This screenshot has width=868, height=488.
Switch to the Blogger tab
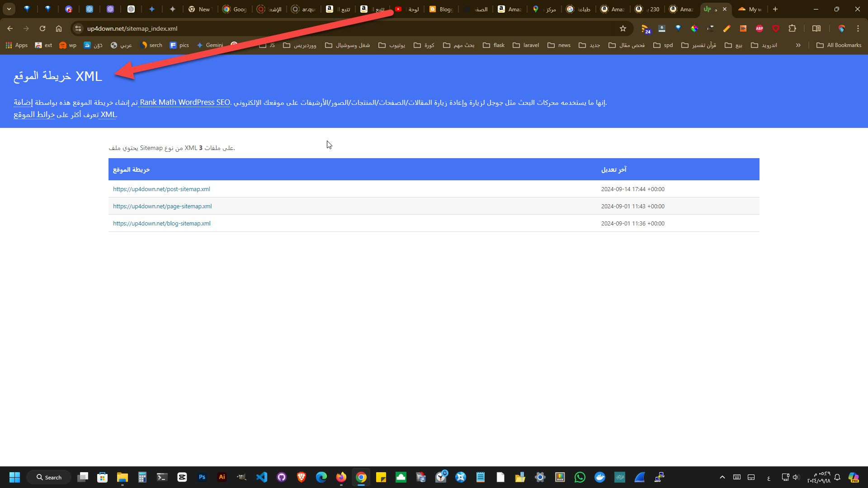pyautogui.click(x=440, y=9)
